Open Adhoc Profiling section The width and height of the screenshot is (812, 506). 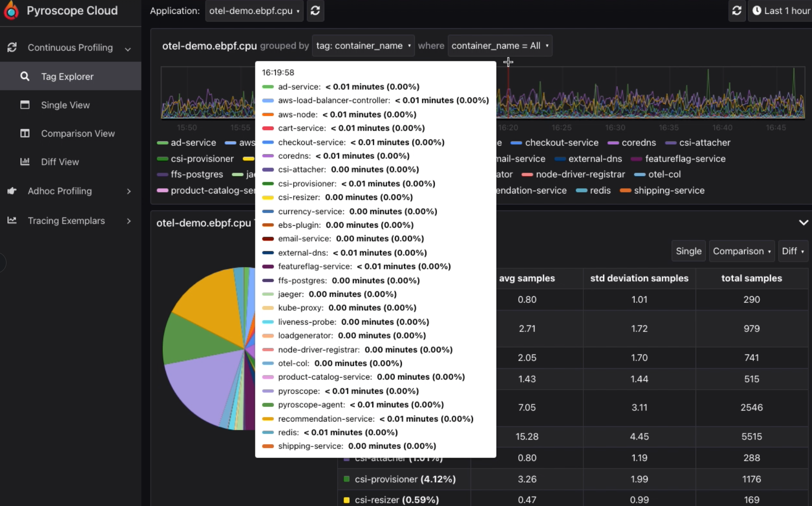pos(60,191)
